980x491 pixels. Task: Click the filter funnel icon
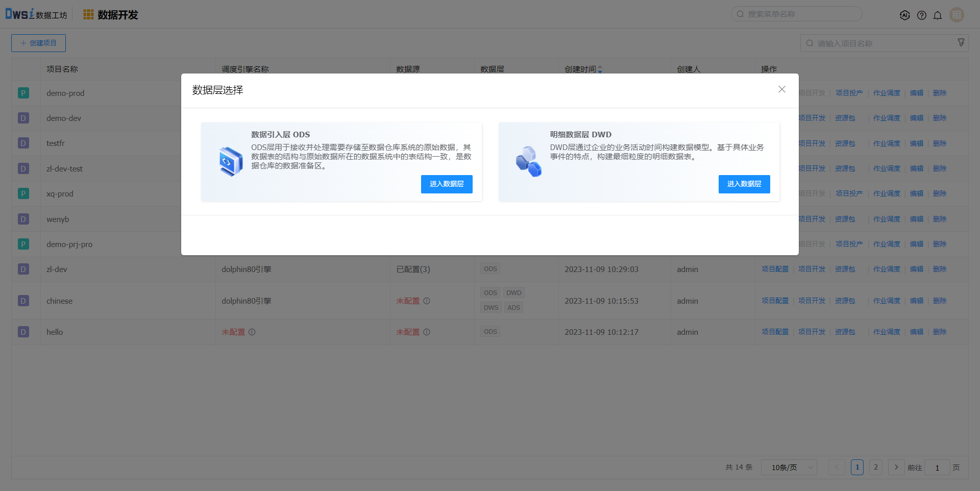coord(961,43)
